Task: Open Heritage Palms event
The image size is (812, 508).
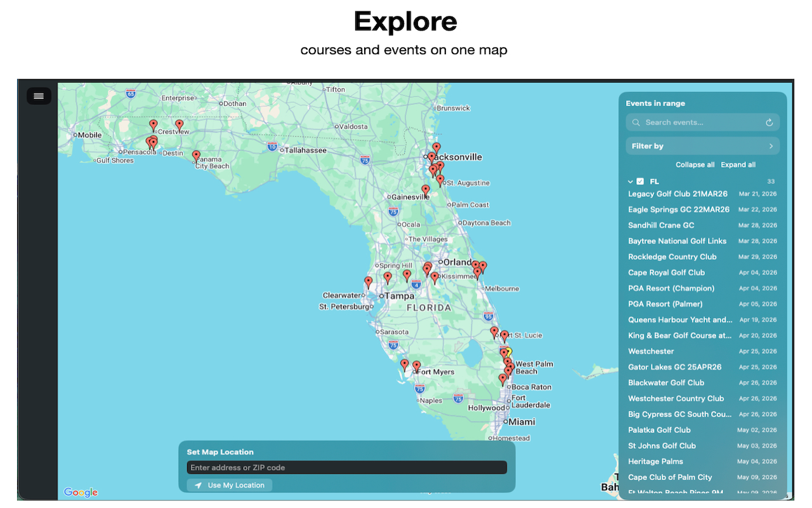Action: 702,462
